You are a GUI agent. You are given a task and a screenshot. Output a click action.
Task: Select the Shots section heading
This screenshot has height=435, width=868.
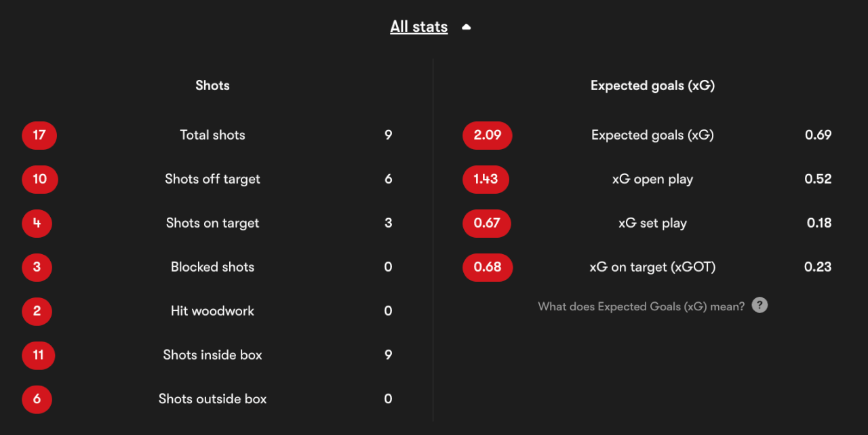(x=213, y=85)
